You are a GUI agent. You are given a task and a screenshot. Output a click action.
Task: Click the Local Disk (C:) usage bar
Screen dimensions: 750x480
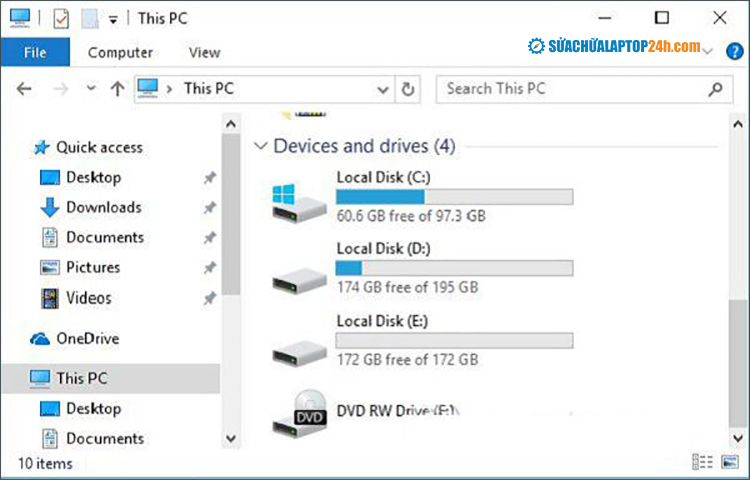tap(454, 196)
